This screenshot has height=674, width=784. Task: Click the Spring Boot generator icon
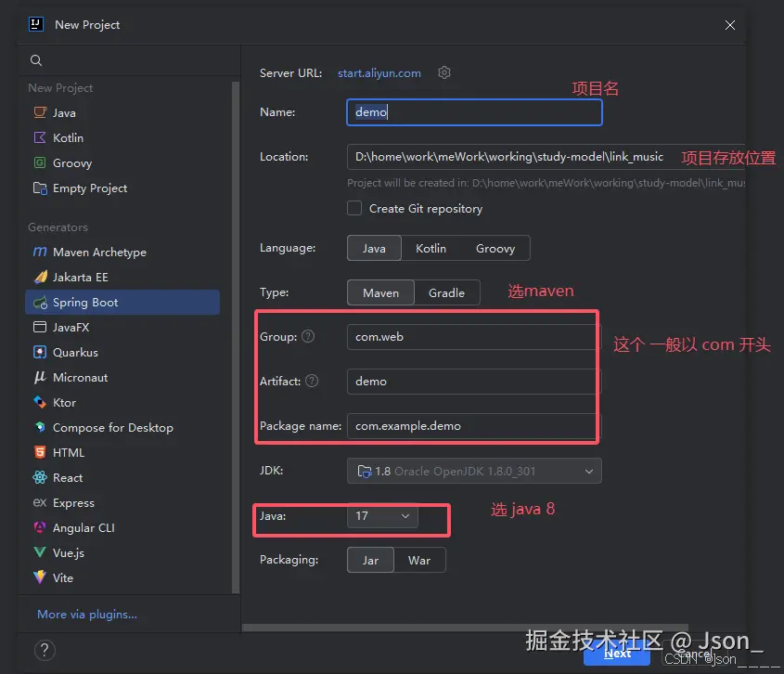tap(40, 303)
